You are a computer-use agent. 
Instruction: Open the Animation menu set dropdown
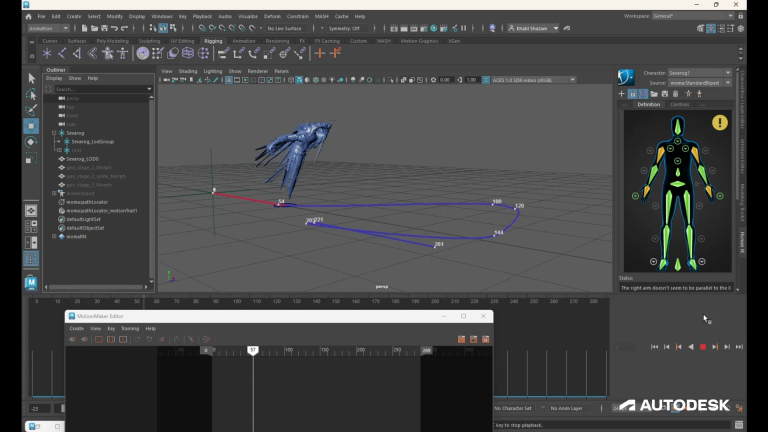(48, 28)
